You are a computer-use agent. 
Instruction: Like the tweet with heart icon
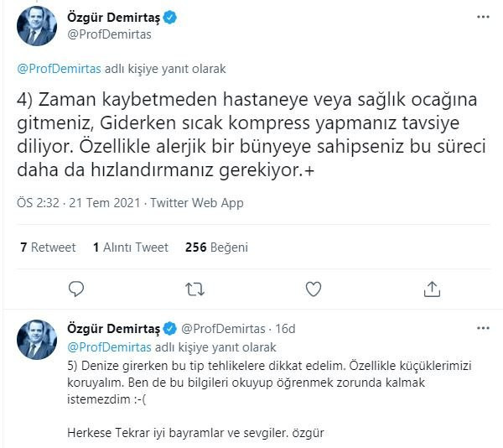click(314, 289)
